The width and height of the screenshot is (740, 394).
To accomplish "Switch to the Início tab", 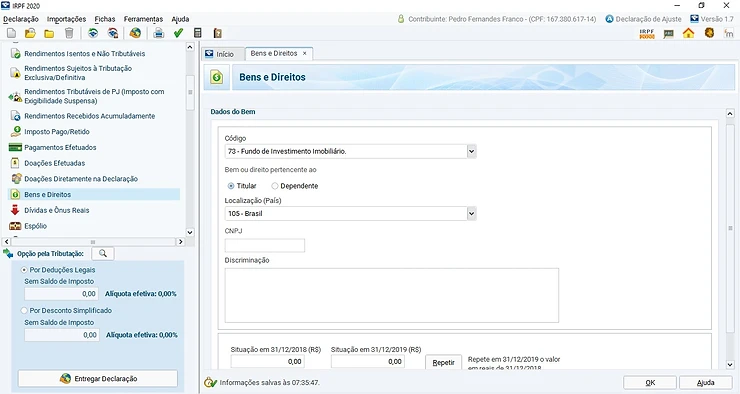I will [220, 54].
